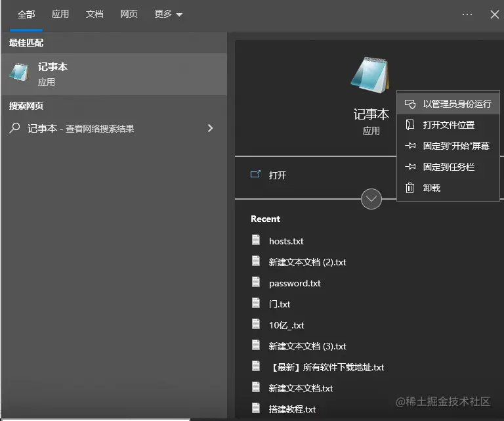
Task: Open recent file 门.txt
Action: pos(280,304)
